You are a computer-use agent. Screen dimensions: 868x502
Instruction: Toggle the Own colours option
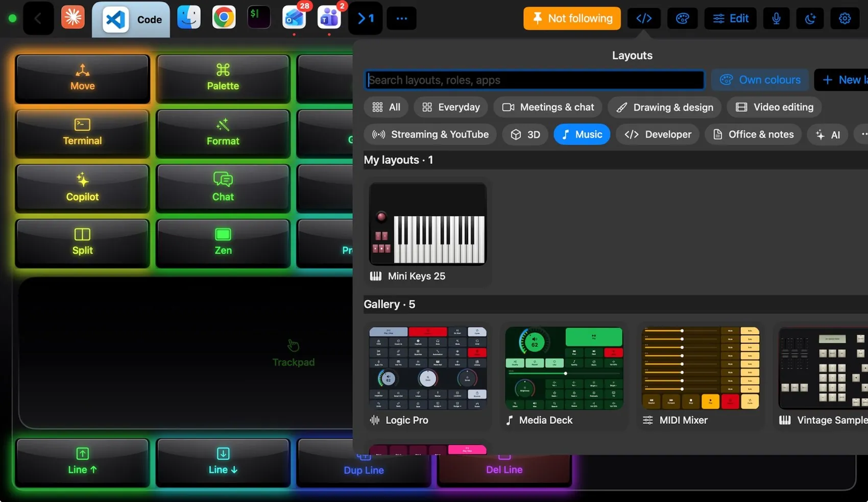click(x=760, y=80)
